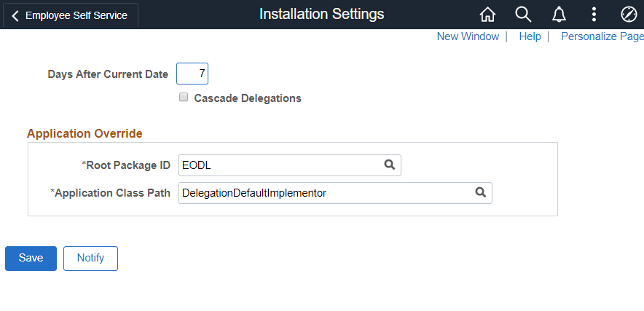Image resolution: width=644 pixels, height=311 pixels.
Task: Enable the Cascade Delegations checkbox
Action: click(x=184, y=97)
